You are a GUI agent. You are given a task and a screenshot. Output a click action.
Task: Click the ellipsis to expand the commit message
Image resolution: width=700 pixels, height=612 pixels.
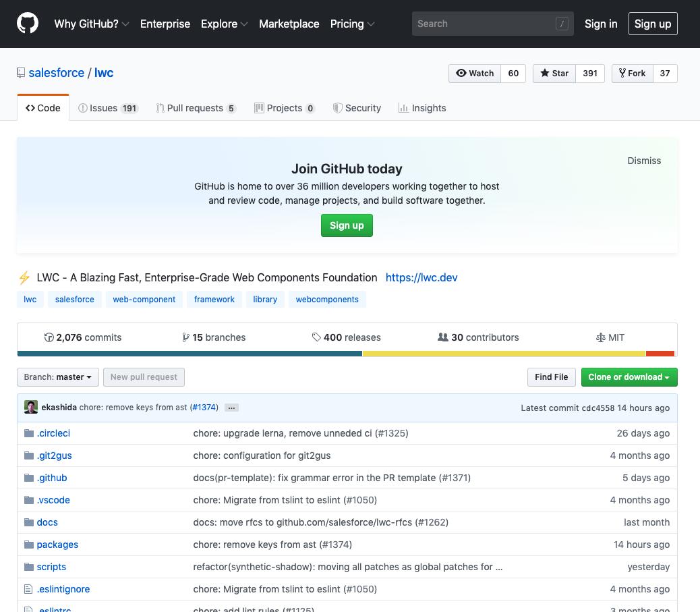click(231, 408)
